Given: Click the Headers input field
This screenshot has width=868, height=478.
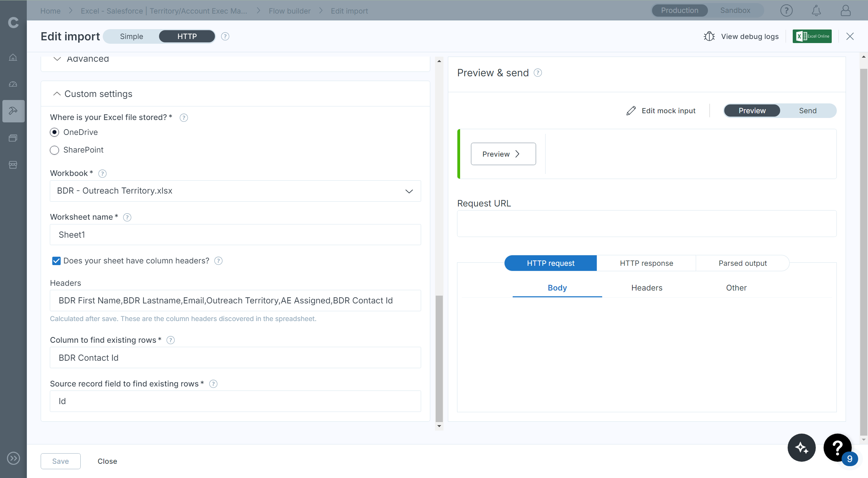Looking at the screenshot, I should coord(235,300).
